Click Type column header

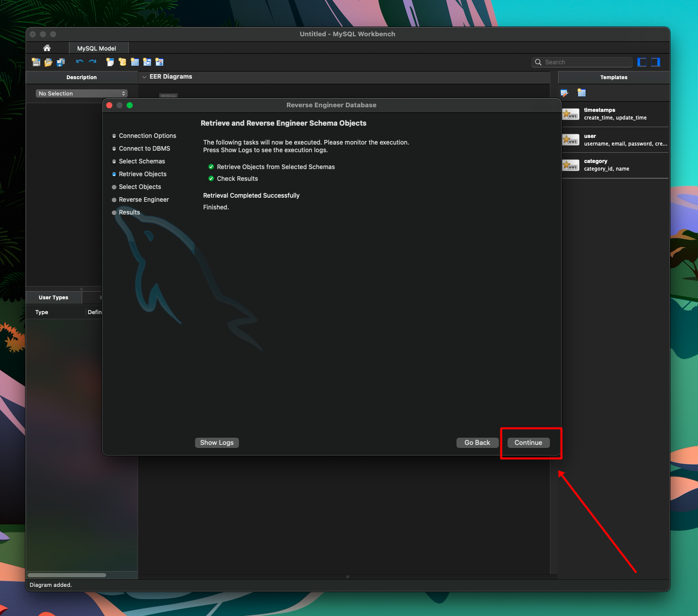42,312
